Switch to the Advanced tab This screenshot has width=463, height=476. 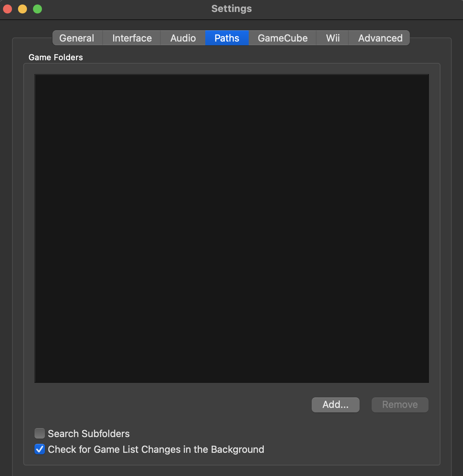coord(379,38)
